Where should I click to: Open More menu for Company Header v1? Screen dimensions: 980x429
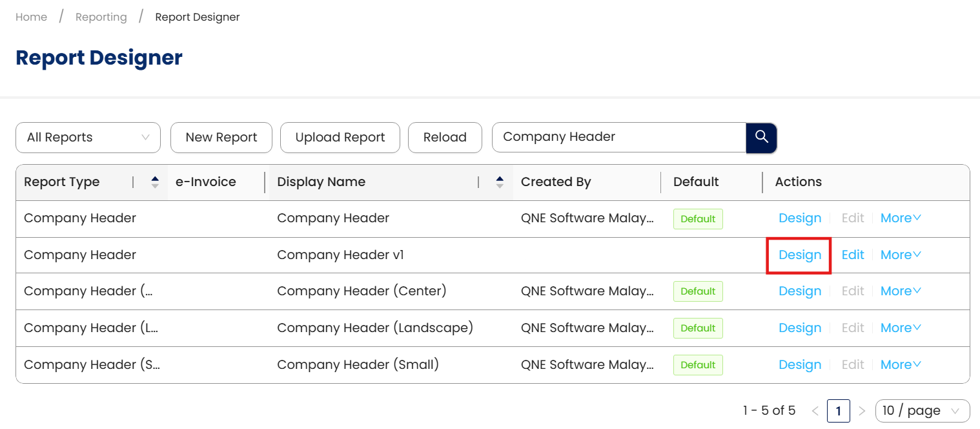[x=901, y=255]
